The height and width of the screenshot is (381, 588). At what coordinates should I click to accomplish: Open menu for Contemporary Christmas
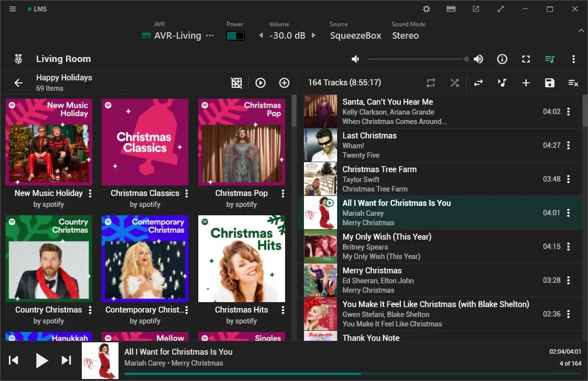[186, 310]
